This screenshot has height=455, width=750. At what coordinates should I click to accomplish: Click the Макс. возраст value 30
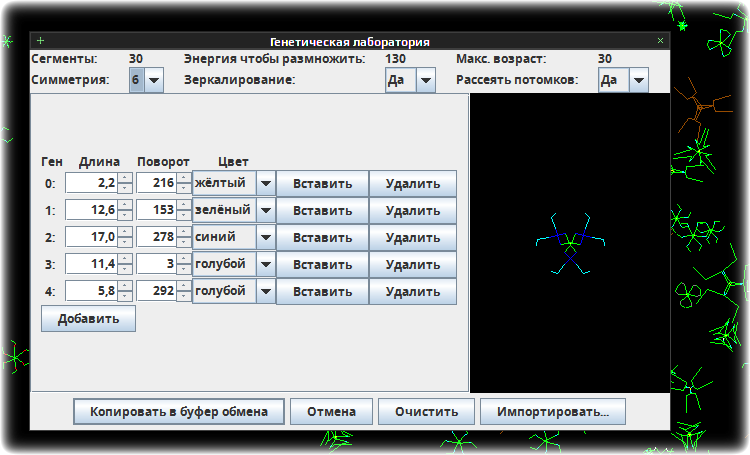coord(605,59)
